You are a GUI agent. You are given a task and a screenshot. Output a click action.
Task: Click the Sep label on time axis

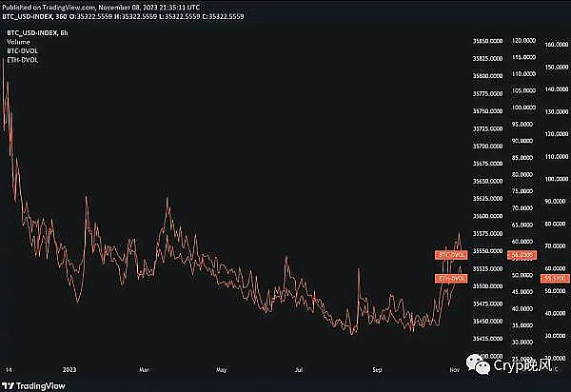tap(377, 365)
